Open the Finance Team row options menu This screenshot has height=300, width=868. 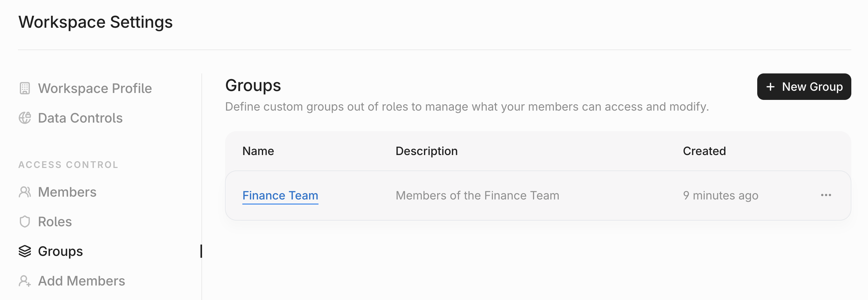tap(826, 195)
